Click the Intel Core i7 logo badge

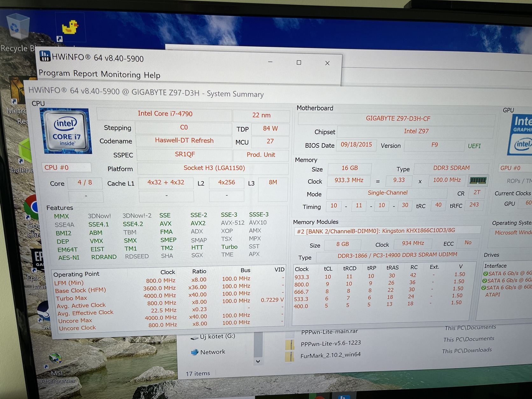pyautogui.click(x=66, y=131)
